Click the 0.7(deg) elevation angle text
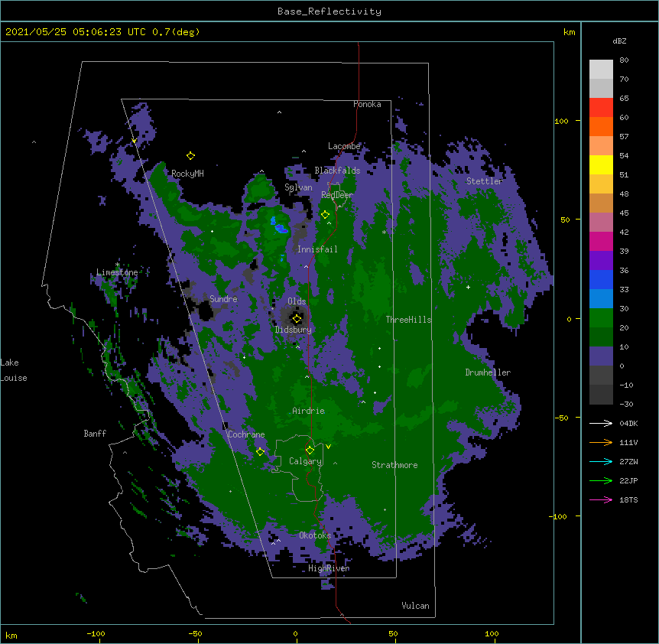 pyautogui.click(x=176, y=32)
